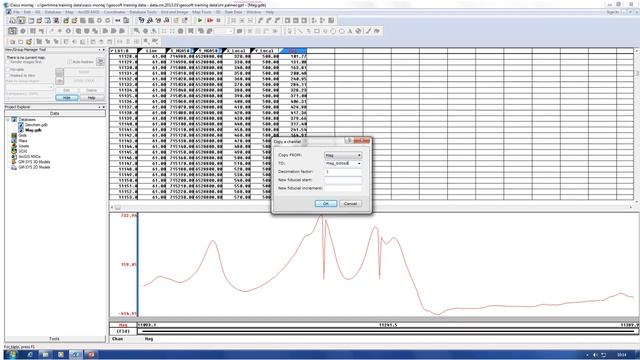
Task: Run the script with green play icon
Action: (x=200, y=20)
